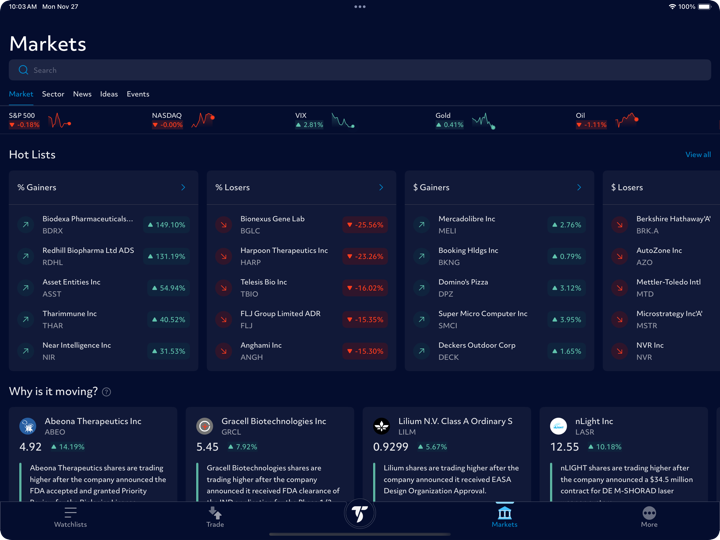The width and height of the screenshot is (720, 540).
Task: Switch to the News tab
Action: (82, 94)
